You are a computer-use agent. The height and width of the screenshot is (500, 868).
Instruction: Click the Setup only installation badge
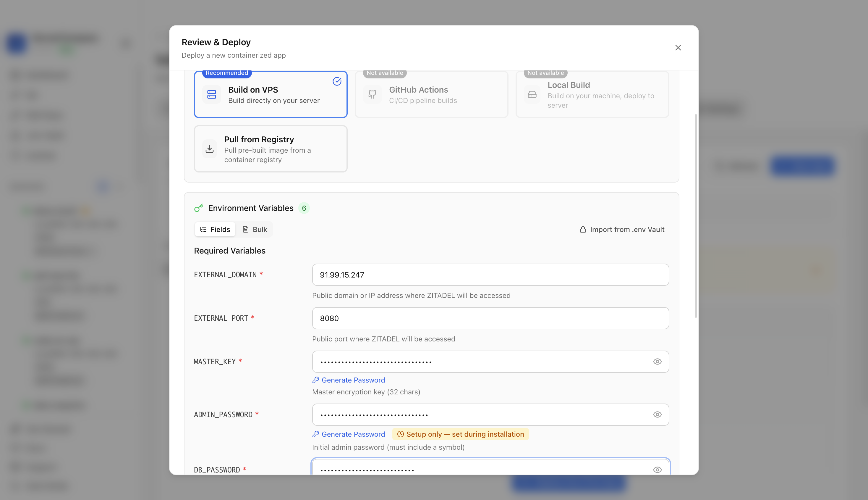460,434
